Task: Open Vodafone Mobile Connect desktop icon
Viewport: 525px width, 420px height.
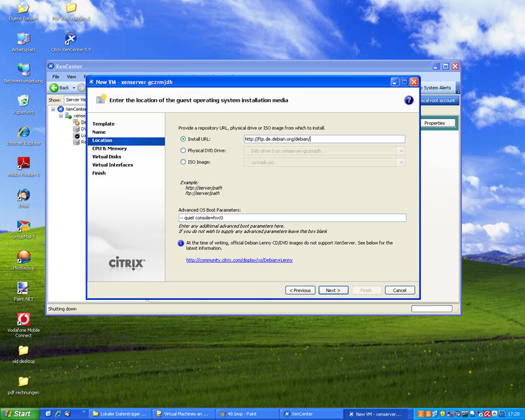Action: coord(24,325)
